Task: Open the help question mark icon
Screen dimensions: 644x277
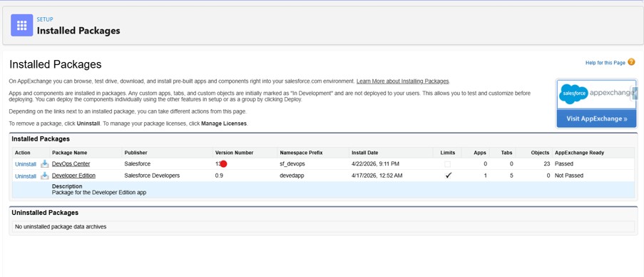Action: (631, 62)
